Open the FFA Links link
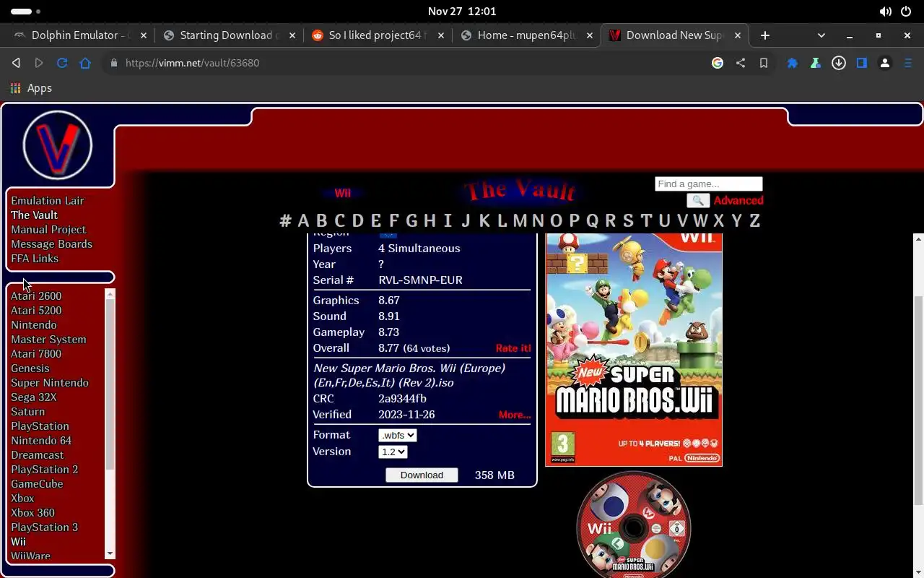The height and width of the screenshot is (578, 924). pos(35,259)
